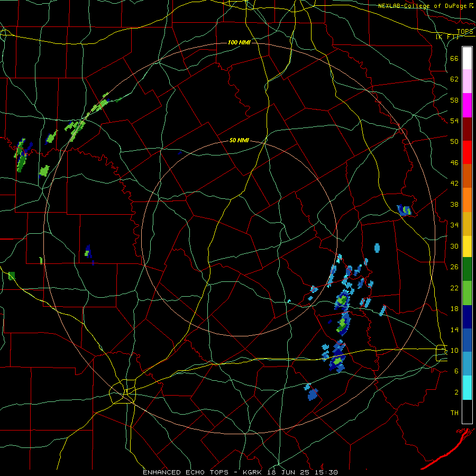
Task: Click the TOPS legend title
Action: (465, 32)
